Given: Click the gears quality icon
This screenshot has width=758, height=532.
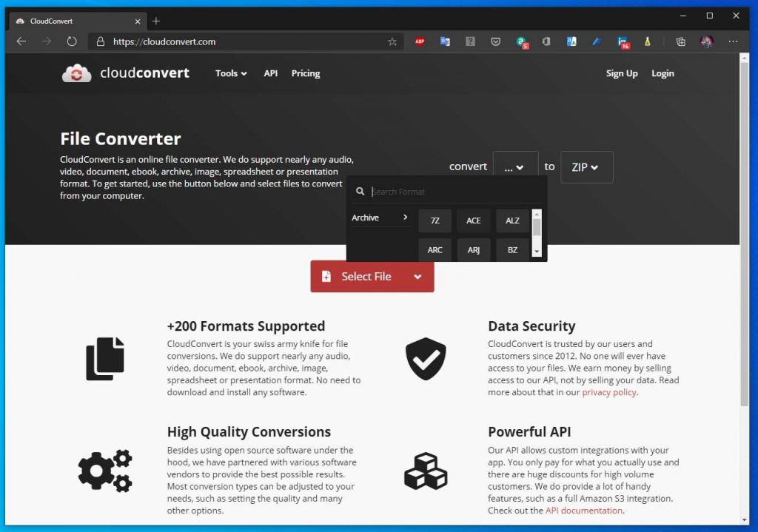Looking at the screenshot, I should pyautogui.click(x=105, y=471).
